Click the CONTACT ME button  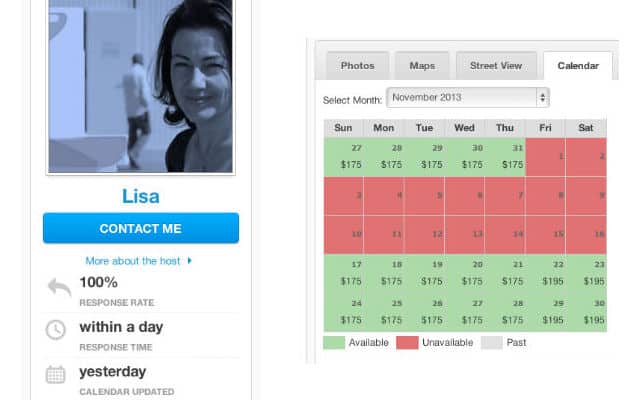click(x=141, y=228)
